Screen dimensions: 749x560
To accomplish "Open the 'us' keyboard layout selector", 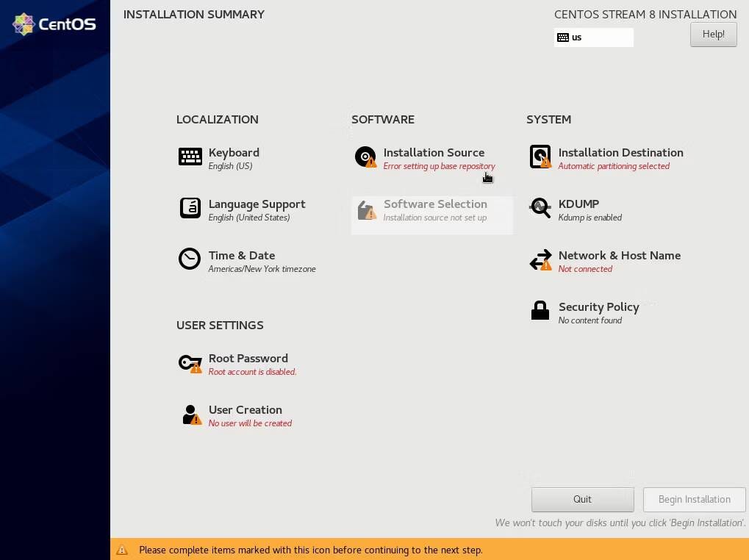I will coord(592,37).
